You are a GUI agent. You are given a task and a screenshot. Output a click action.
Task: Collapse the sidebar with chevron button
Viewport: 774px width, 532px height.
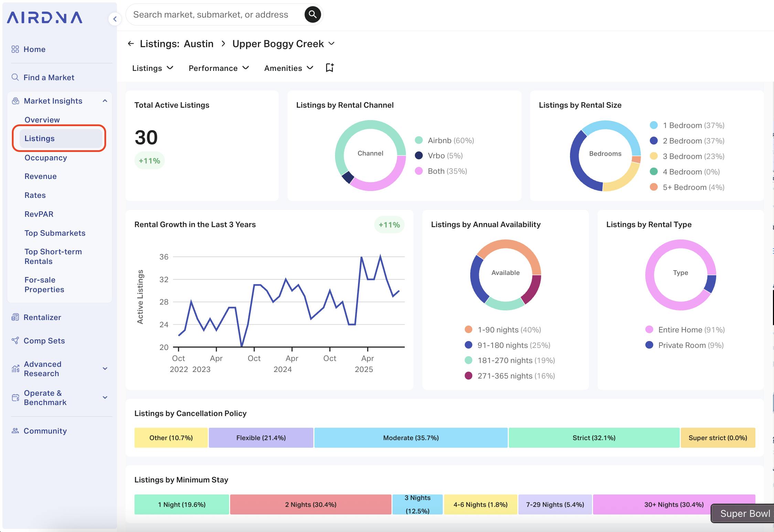(115, 19)
